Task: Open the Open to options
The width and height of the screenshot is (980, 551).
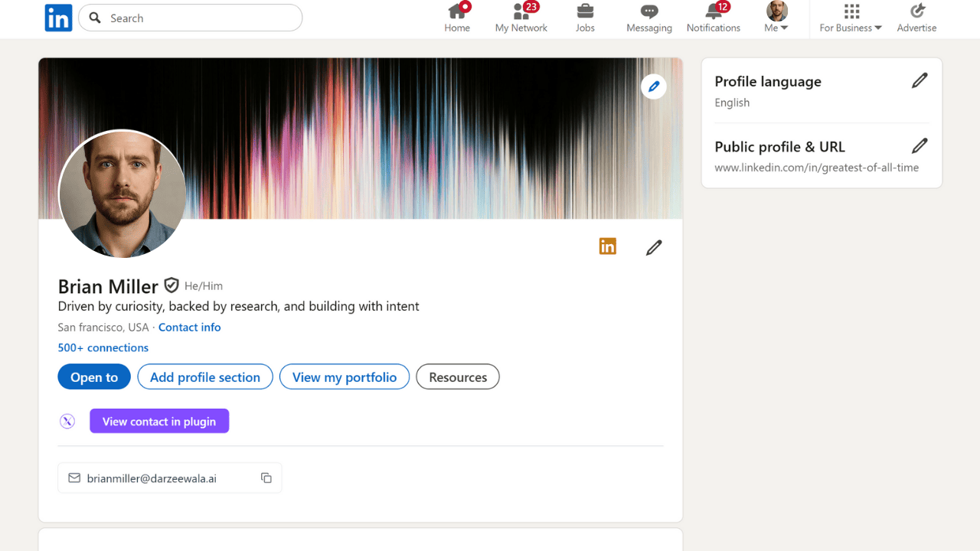Action: [x=93, y=377]
